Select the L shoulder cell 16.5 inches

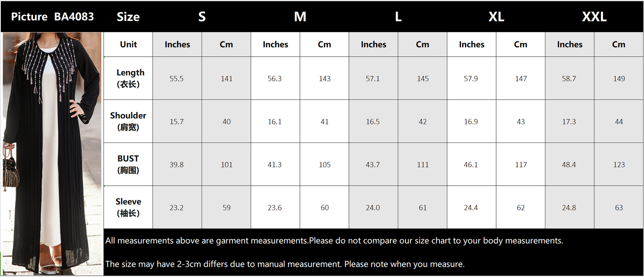[373, 121]
